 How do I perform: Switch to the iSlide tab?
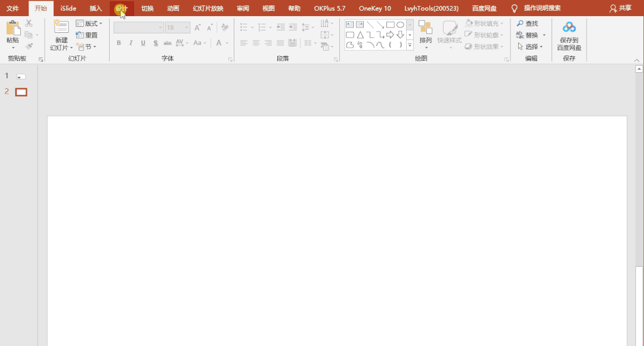pos(68,8)
